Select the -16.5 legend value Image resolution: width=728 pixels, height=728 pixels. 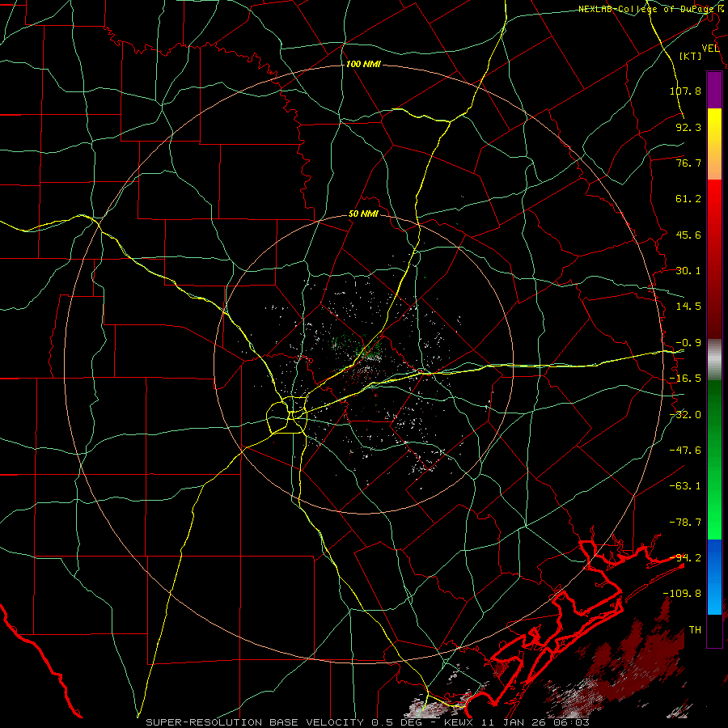coord(685,378)
